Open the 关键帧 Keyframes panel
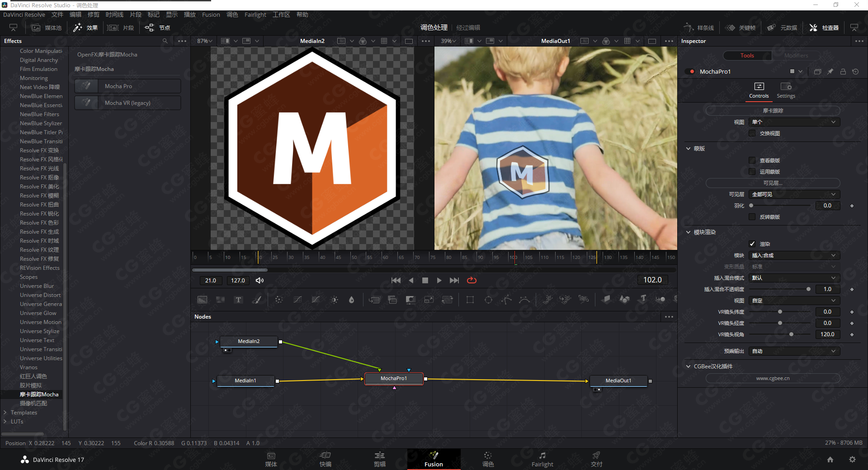Screen dimensions: 868x470 pos(741,28)
